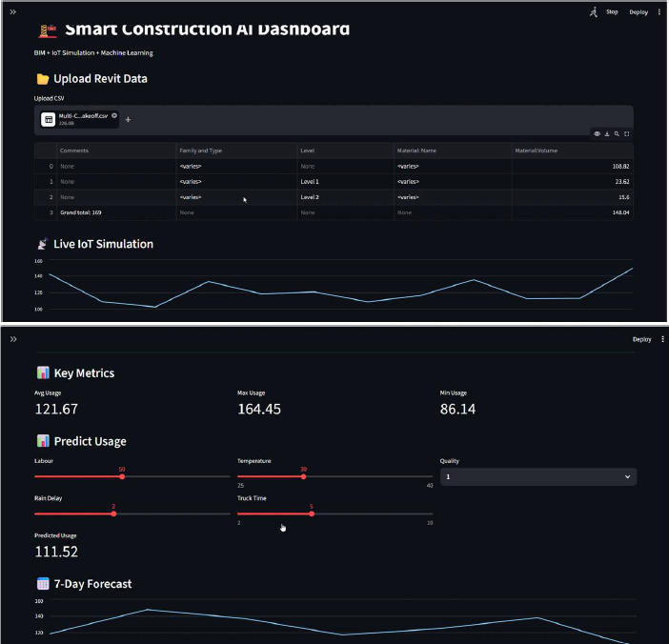Click Deploy next to the Stop button

tap(639, 12)
